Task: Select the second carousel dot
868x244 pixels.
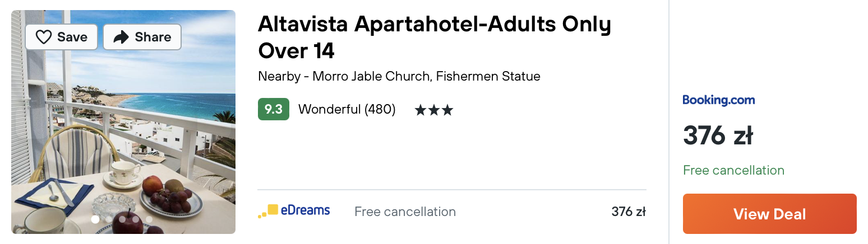Action: click(109, 219)
